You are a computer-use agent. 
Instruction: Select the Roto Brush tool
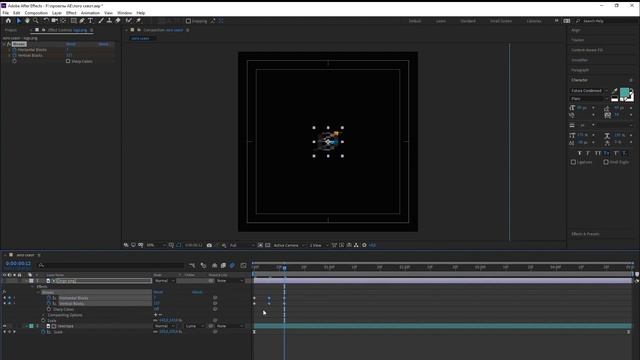tap(129, 20)
